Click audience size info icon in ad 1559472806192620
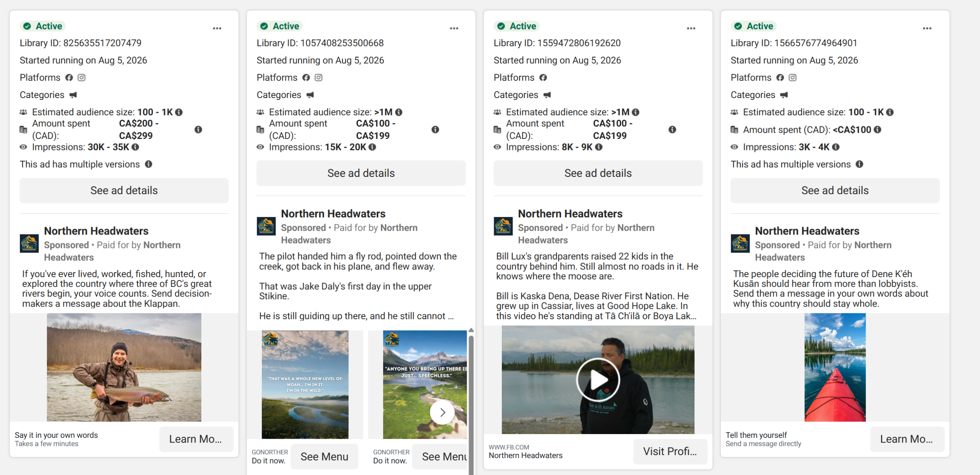Image resolution: width=980 pixels, height=475 pixels. [x=636, y=112]
